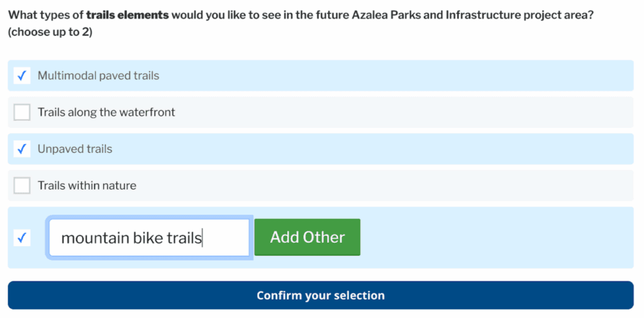Viewport: 644px width, 318px height.
Task: Click the "Multimodal paved trails" label text
Action: [x=98, y=76]
